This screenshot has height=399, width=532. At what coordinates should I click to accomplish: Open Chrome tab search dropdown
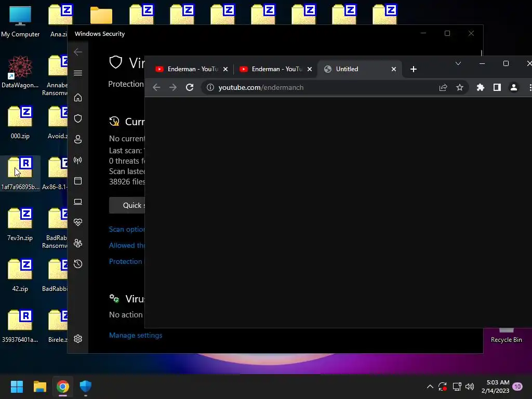point(458,63)
